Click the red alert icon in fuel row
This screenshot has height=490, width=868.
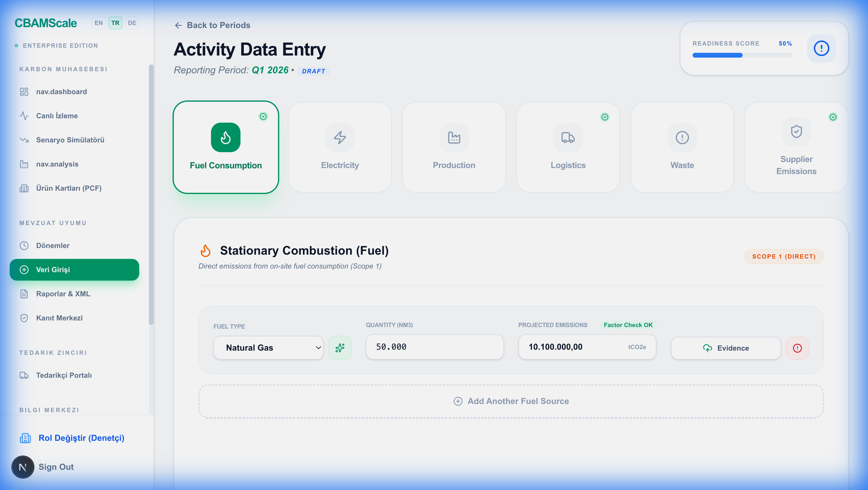point(797,348)
